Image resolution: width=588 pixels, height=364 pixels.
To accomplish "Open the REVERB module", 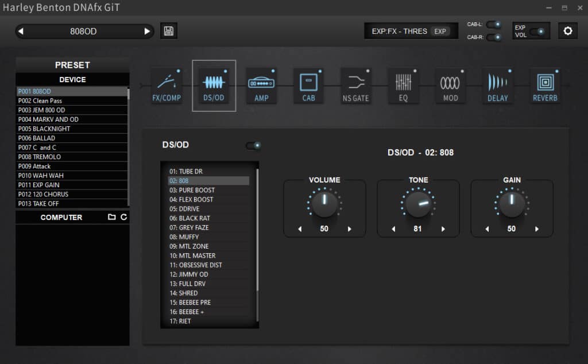I will pyautogui.click(x=546, y=86).
